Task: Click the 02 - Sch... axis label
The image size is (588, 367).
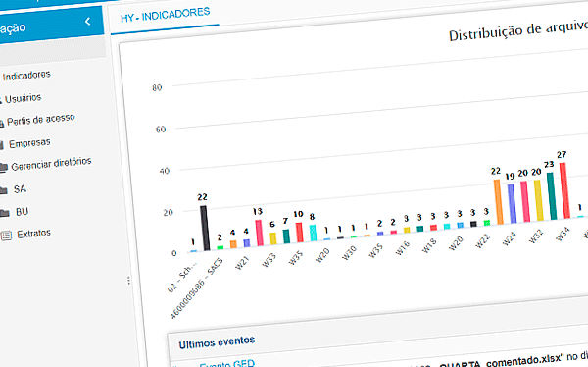Action: point(182,277)
